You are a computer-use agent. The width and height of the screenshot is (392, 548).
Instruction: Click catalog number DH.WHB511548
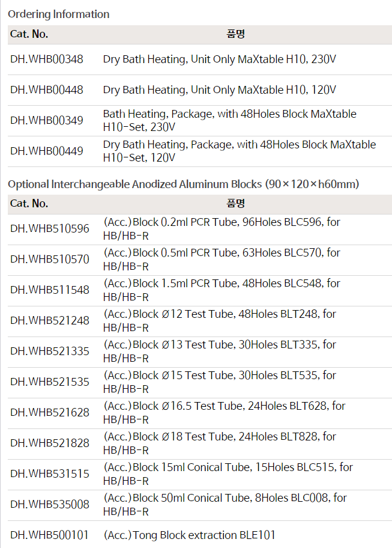(50, 290)
